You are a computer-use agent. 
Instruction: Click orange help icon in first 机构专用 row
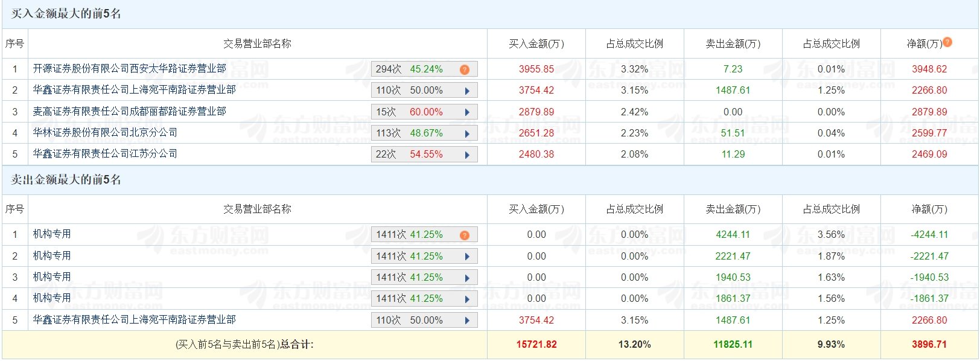(x=464, y=235)
